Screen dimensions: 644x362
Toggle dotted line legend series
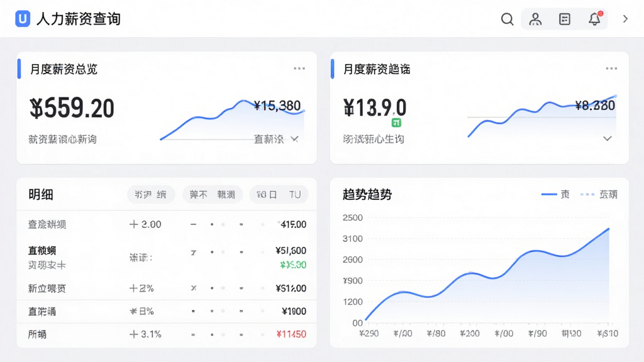click(x=599, y=194)
